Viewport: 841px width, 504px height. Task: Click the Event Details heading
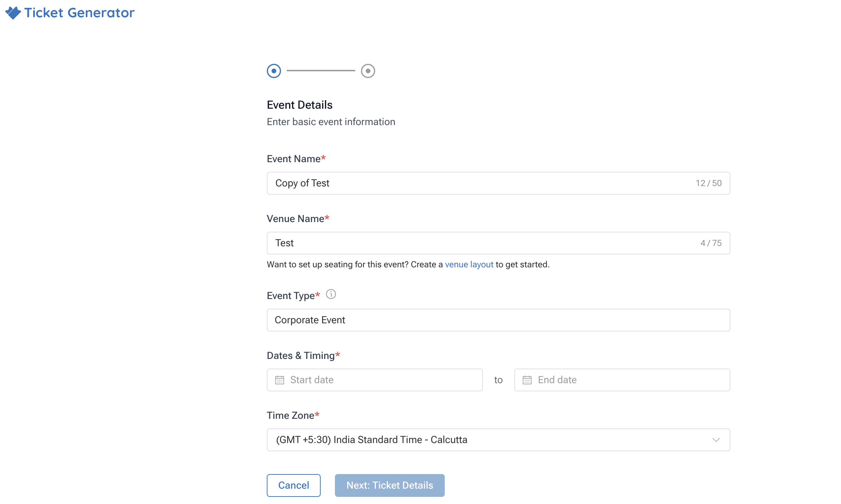(x=300, y=105)
